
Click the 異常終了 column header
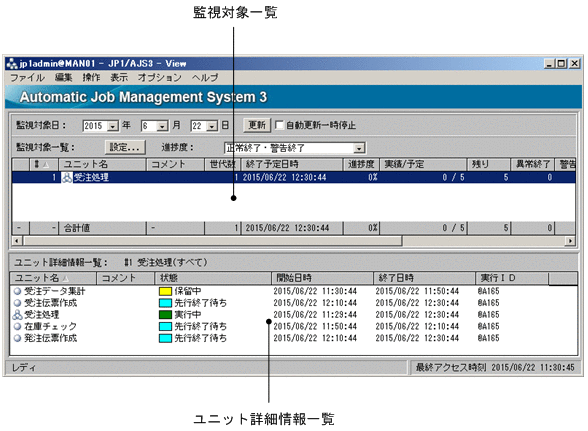pos(533,164)
